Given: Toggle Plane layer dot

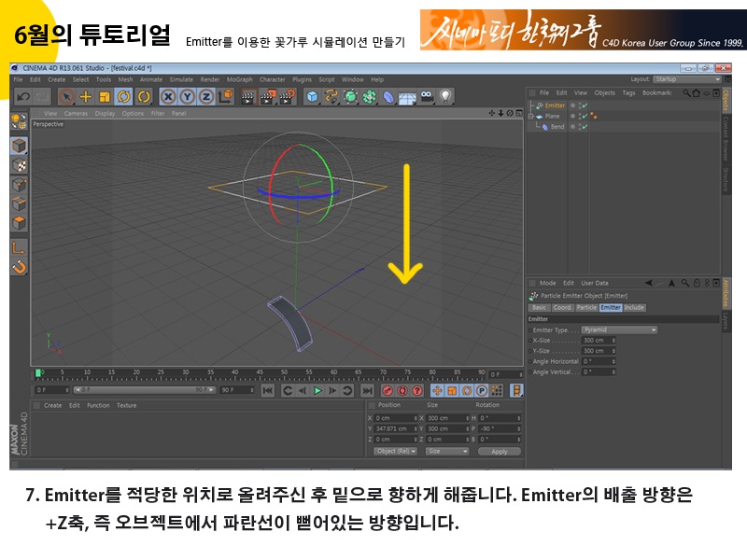Looking at the screenshot, I should (x=573, y=116).
